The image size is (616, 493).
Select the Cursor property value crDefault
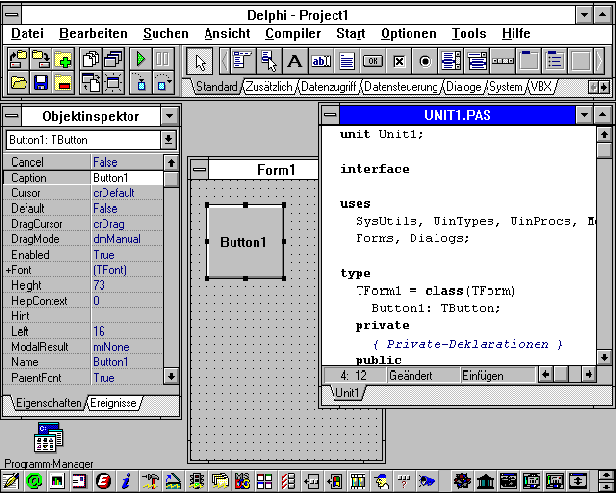tap(126, 193)
